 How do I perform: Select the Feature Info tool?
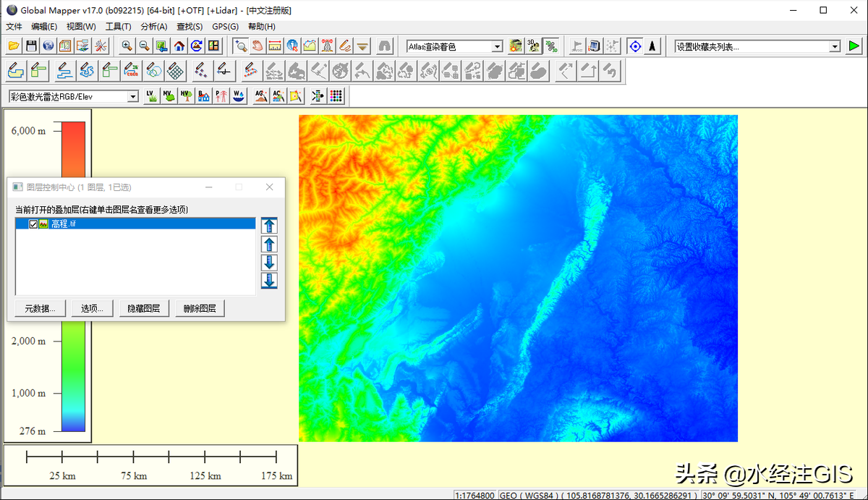292,46
